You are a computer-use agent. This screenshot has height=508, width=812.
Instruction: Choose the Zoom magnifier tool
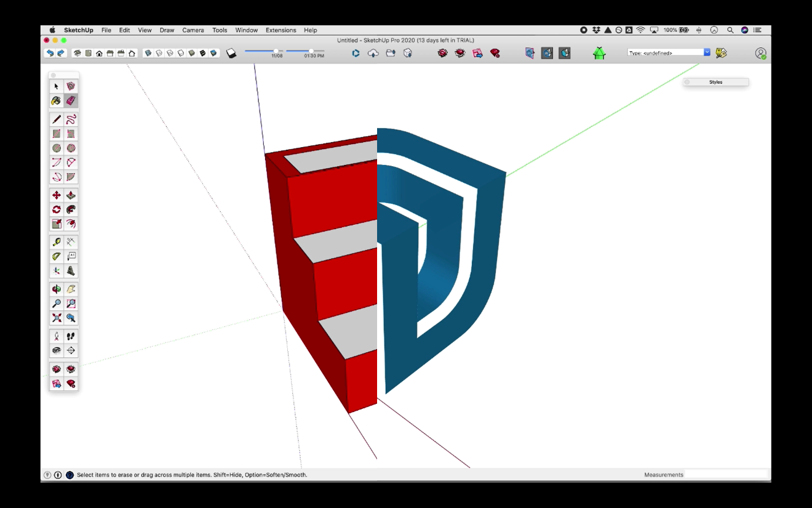click(57, 304)
